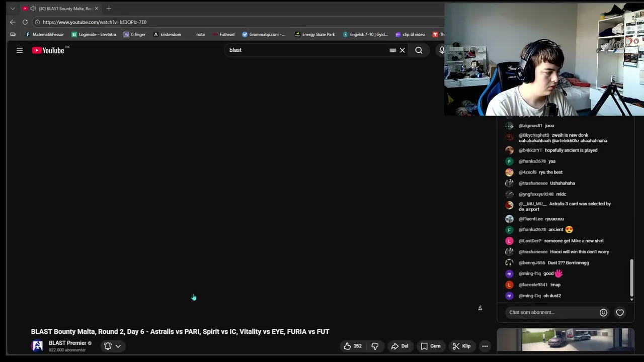Open the MatematikFessor bookmark
The width and height of the screenshot is (644, 362).
44,34
